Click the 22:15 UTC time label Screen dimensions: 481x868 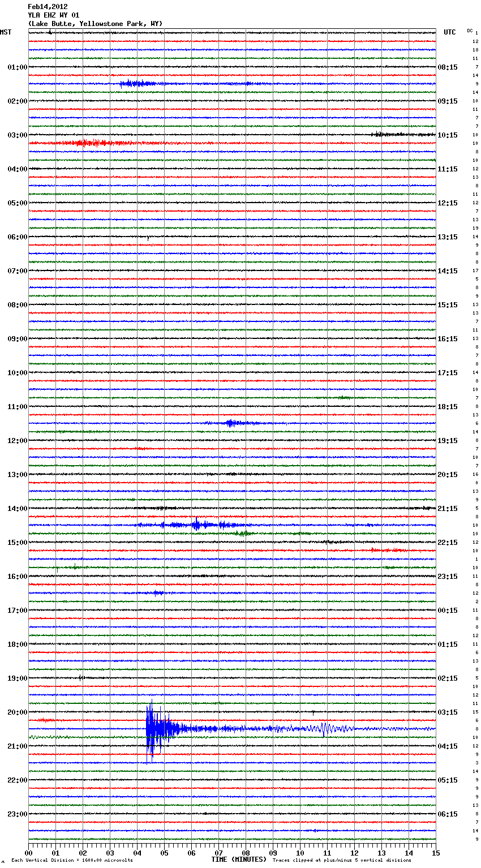click(x=448, y=543)
